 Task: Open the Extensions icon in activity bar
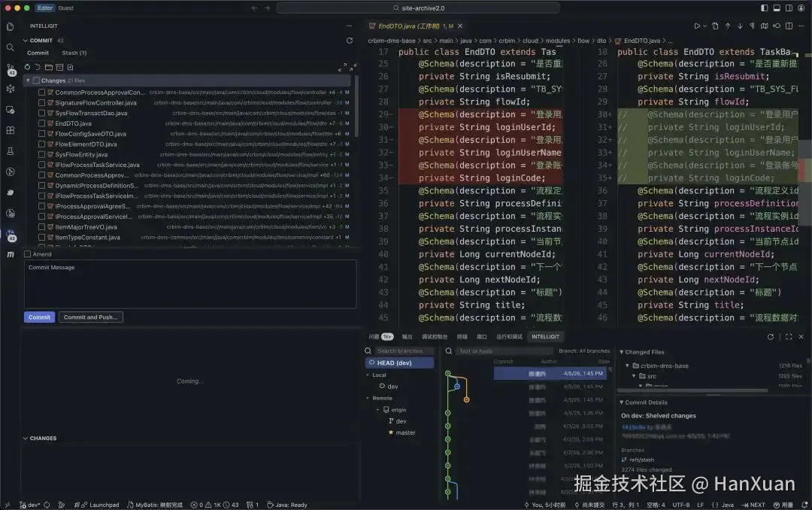(x=11, y=131)
